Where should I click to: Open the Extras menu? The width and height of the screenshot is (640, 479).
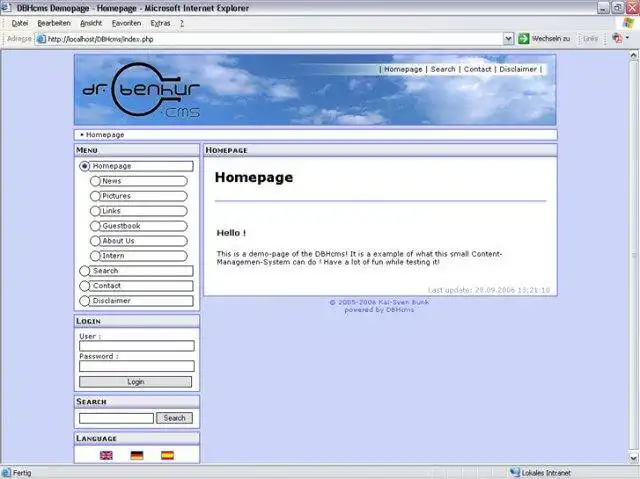(160, 23)
